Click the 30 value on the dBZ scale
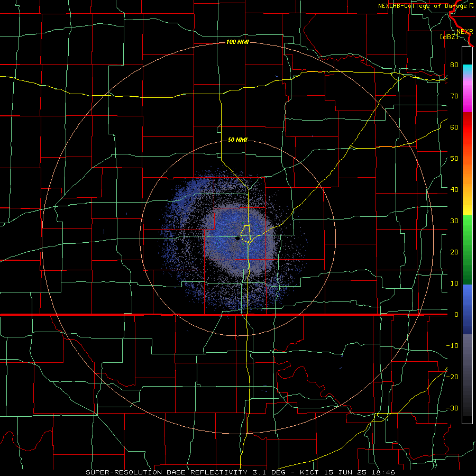Image resolution: width=476 pixels, height=476 pixels. 454,221
